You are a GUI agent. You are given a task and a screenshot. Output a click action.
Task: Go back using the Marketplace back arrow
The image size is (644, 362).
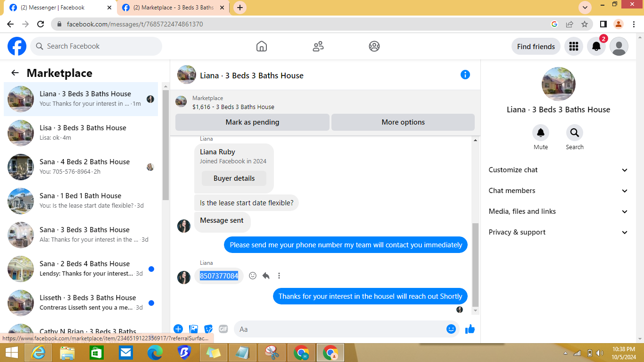point(15,73)
